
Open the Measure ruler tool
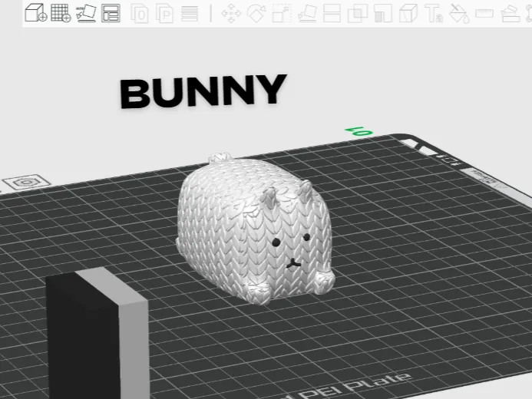point(484,14)
